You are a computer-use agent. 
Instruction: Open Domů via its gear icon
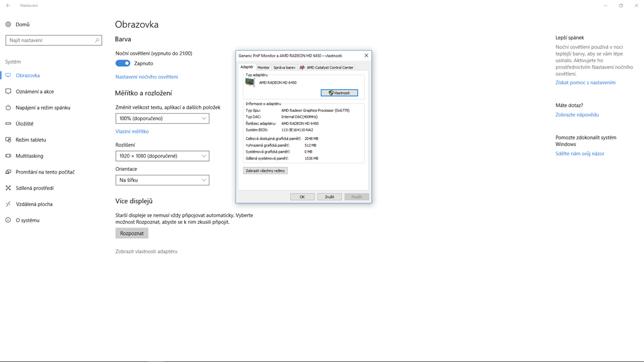click(x=8, y=25)
